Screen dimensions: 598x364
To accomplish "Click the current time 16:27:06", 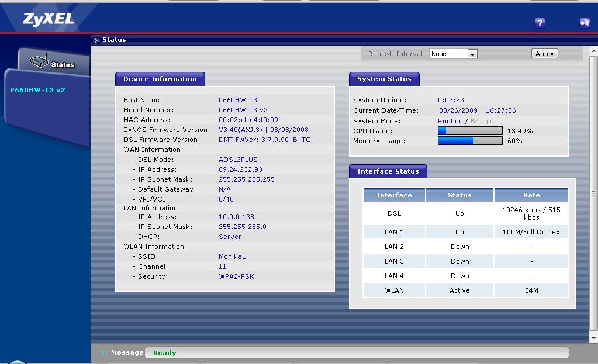I will [x=500, y=110].
